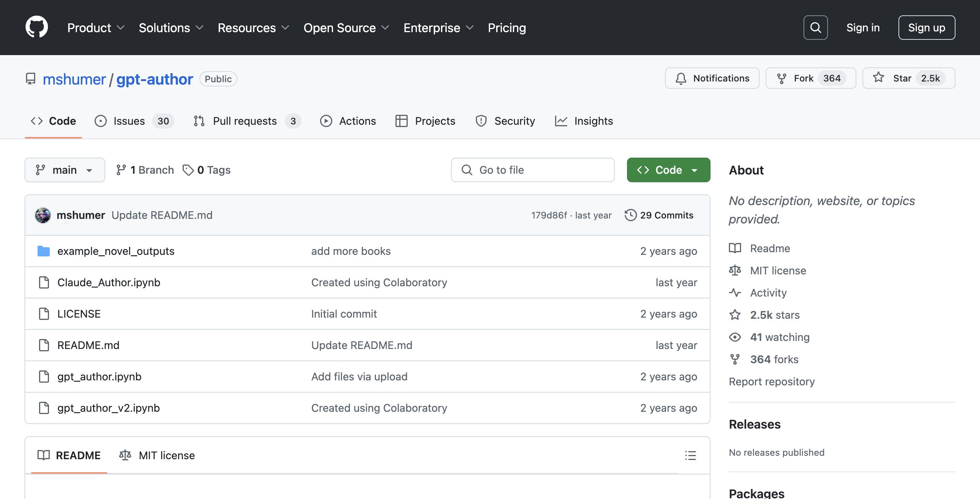980x499 pixels.
Task: Click the example_novel_outputs folder icon
Action: 44,251
